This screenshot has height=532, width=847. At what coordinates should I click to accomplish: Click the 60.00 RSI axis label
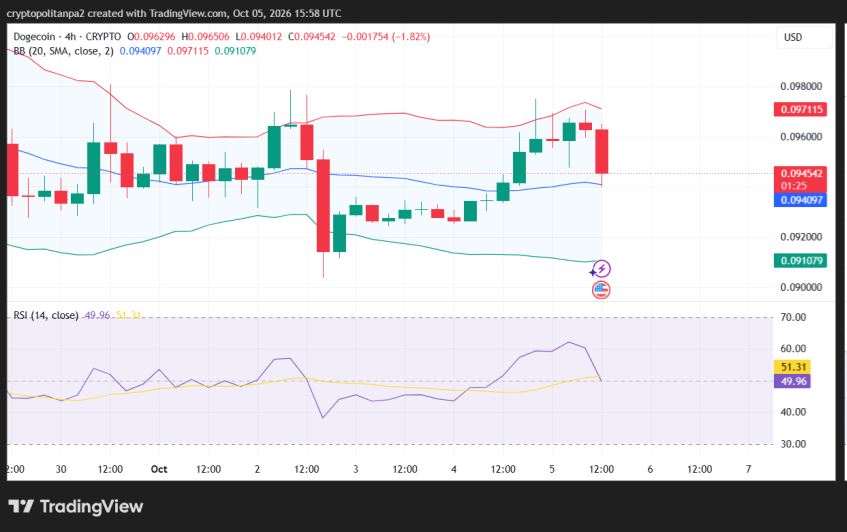[x=793, y=348]
